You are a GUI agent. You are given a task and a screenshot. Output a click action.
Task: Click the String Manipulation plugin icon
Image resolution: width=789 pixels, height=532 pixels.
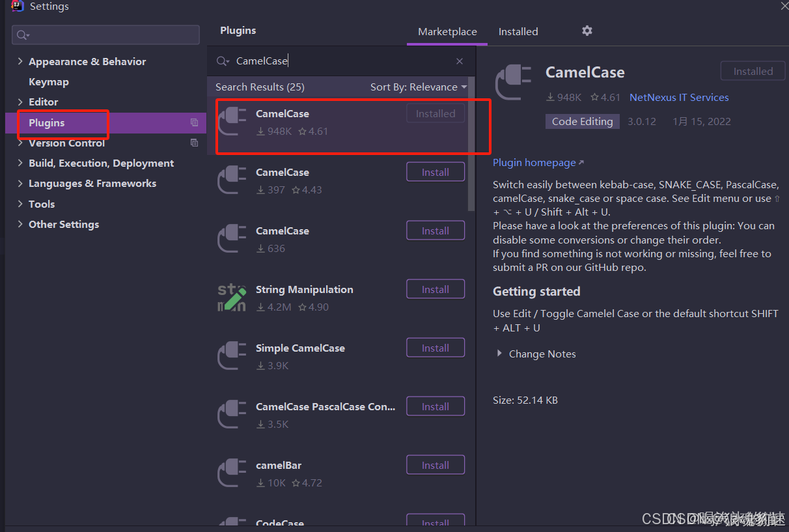(x=232, y=297)
